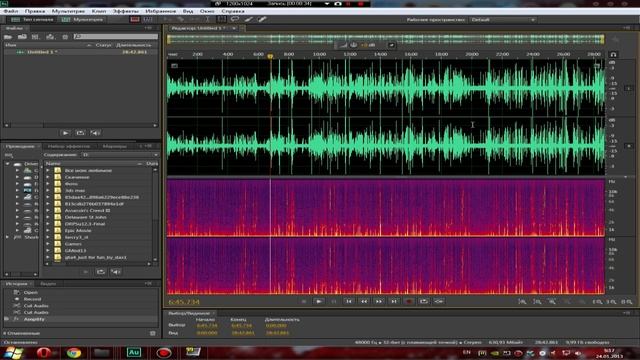Toggle loop playback in transport bar
Viewport: 640px width, 360px height.
pos(424,302)
